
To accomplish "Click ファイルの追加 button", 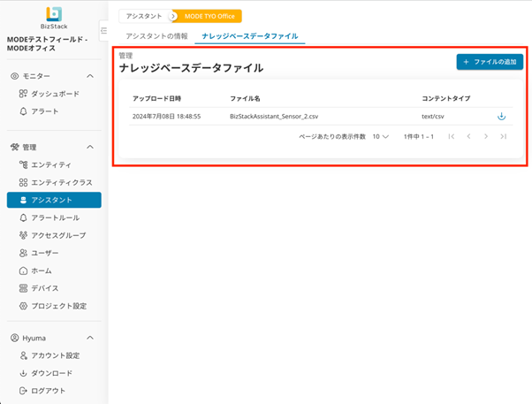I will pos(490,62).
